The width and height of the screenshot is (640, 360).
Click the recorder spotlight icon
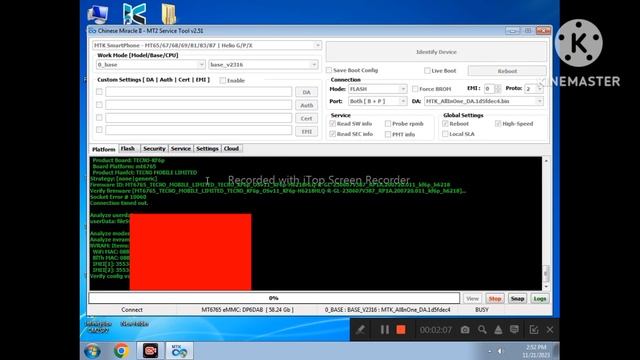[x=498, y=330]
